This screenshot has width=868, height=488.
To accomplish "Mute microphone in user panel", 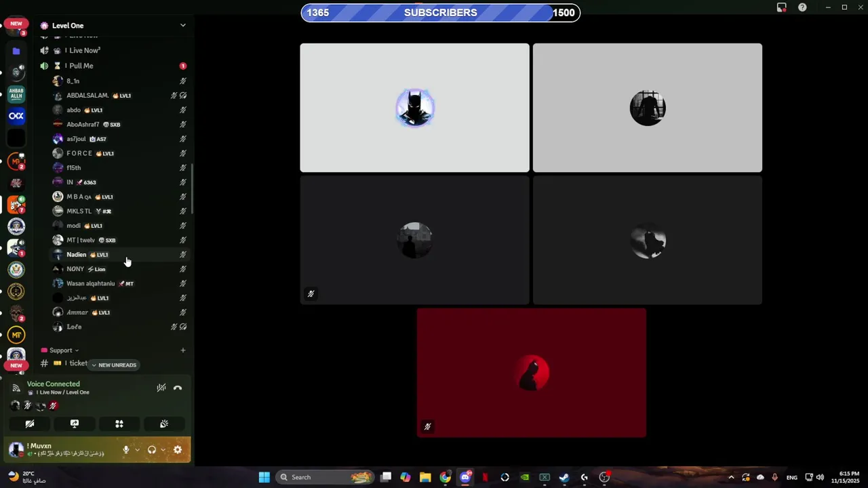I will pyautogui.click(x=125, y=449).
